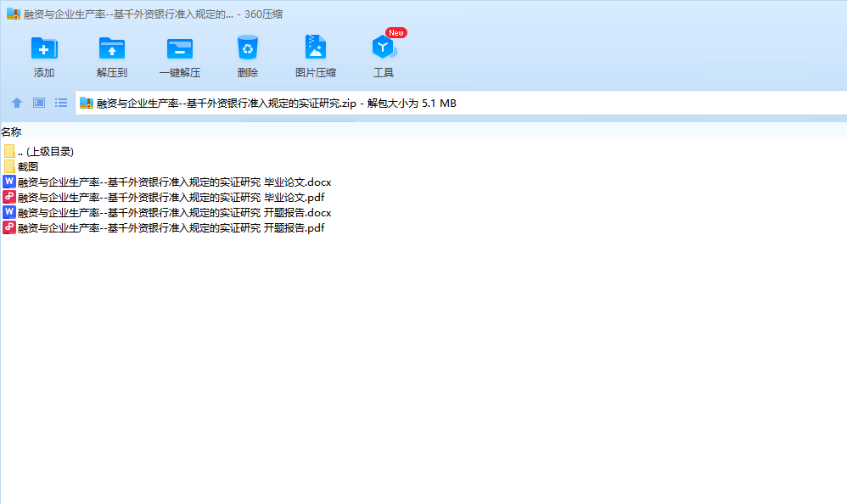Select the 截图 folder name
847x504 pixels.
pyautogui.click(x=28, y=167)
